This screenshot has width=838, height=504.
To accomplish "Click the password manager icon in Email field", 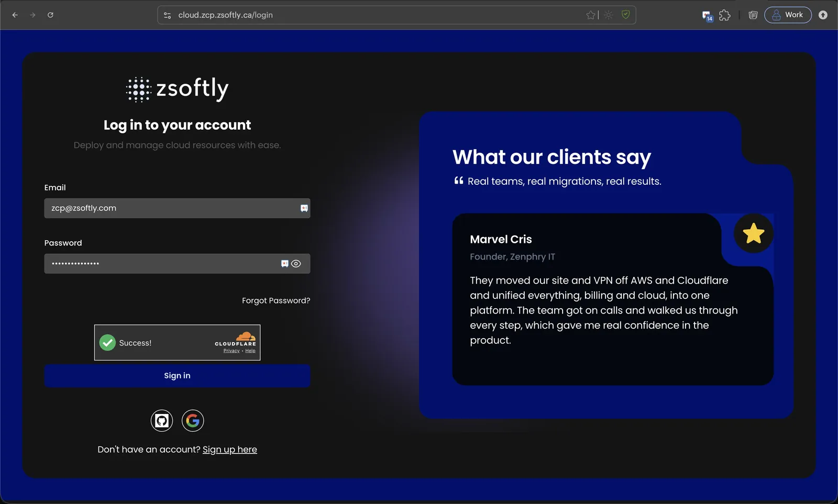I will (x=304, y=208).
